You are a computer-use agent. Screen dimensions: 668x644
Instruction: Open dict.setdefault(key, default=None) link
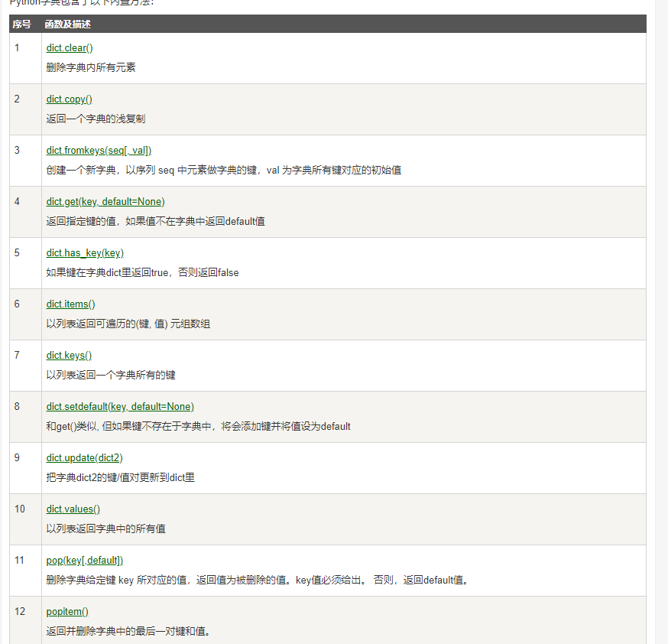pyautogui.click(x=120, y=406)
